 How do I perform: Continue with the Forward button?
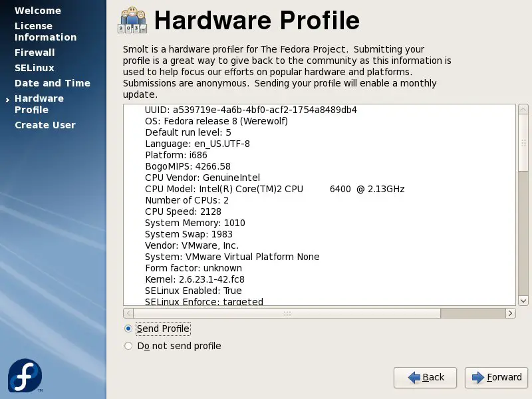496,377
